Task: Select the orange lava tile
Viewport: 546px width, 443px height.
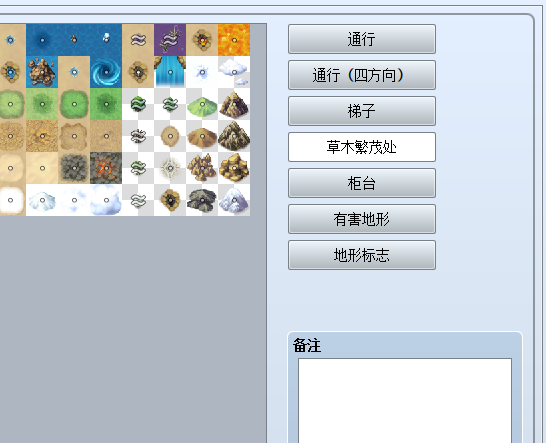Action: [x=234, y=40]
